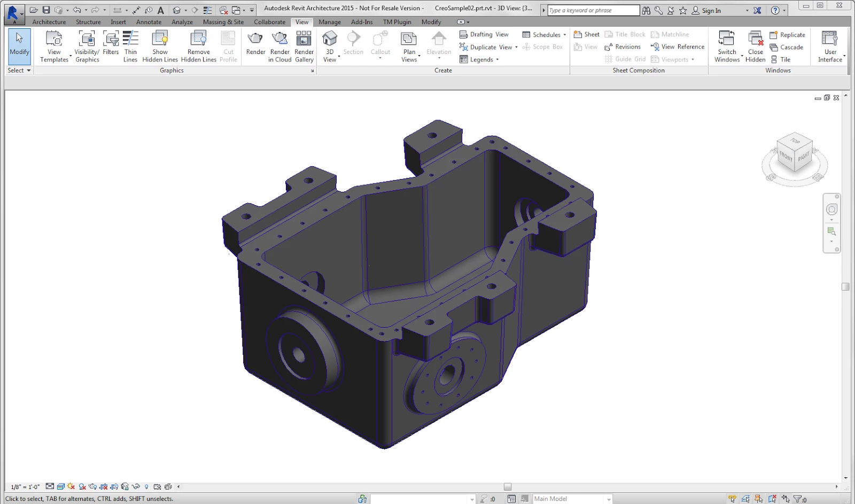Click the Filters tool
The width and height of the screenshot is (855, 504).
point(111,43)
